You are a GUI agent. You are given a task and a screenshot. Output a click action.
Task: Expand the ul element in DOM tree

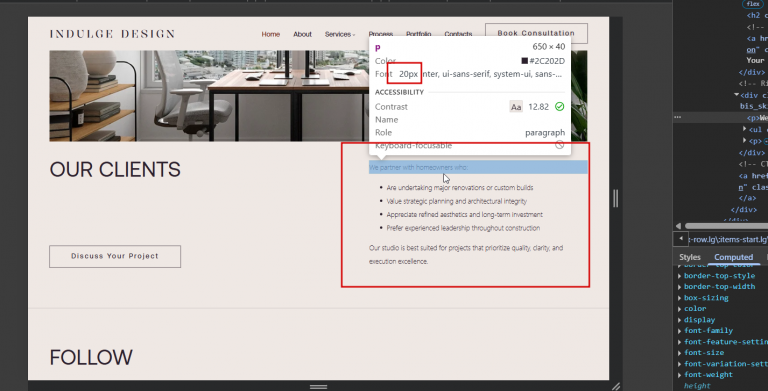(744, 129)
